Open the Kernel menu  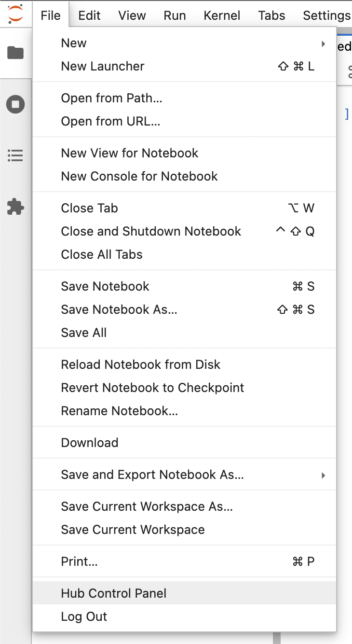[222, 15]
